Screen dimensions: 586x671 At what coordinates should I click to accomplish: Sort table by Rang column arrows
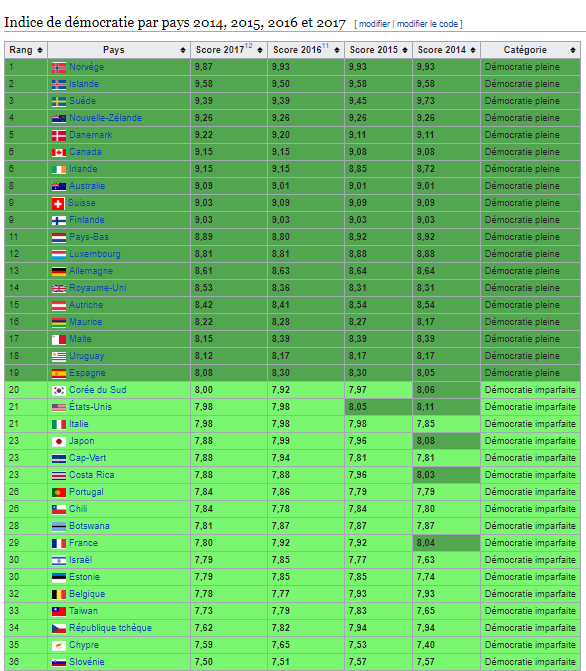tap(40, 50)
